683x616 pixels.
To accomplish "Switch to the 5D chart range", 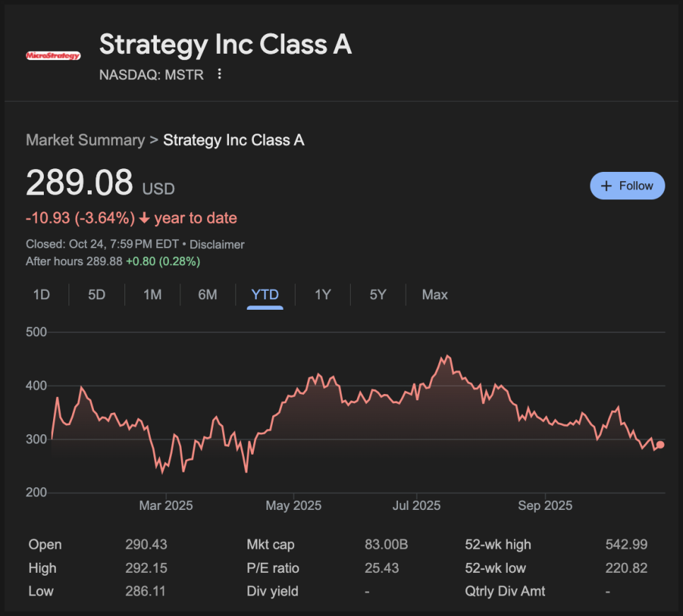I will point(97,295).
